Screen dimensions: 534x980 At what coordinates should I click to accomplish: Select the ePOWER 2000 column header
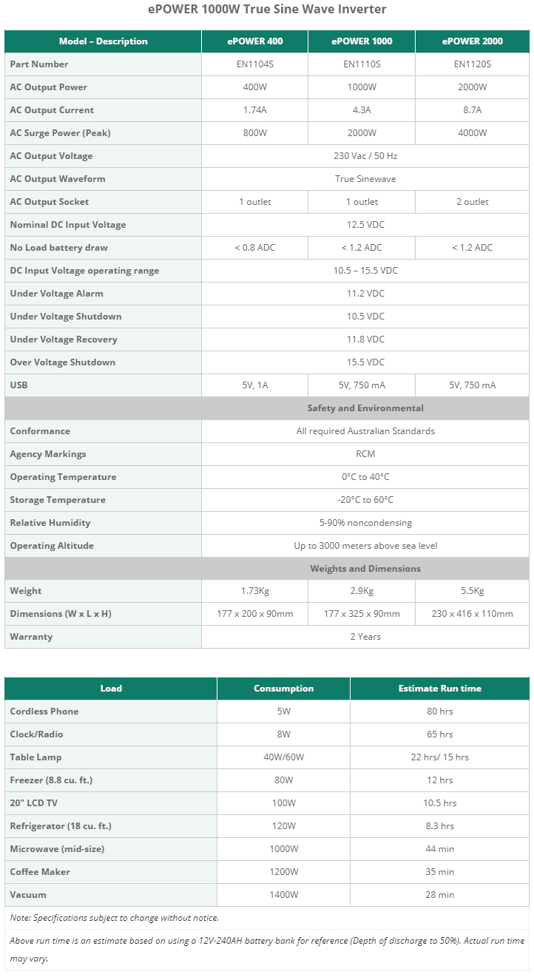pyautogui.click(x=473, y=41)
